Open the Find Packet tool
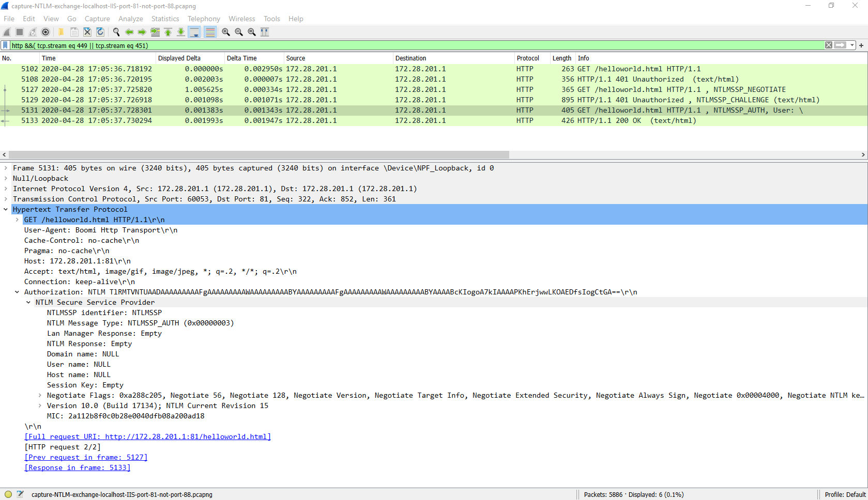Image resolution: width=868 pixels, height=500 pixels. coord(116,32)
